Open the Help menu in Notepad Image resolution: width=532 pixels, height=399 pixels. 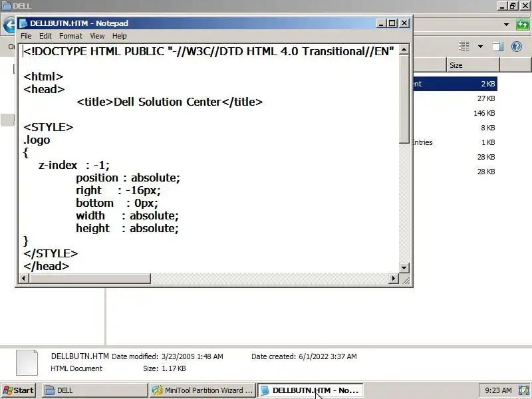[x=120, y=36]
